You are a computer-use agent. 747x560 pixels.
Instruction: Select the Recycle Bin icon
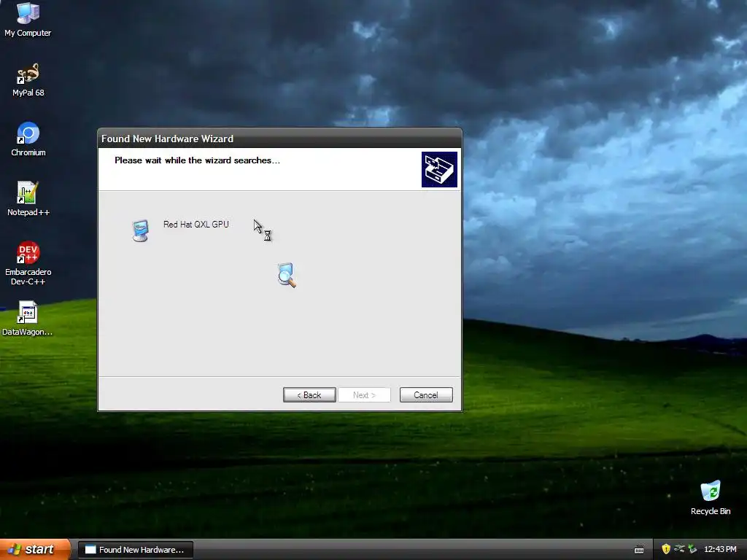pyautogui.click(x=711, y=498)
